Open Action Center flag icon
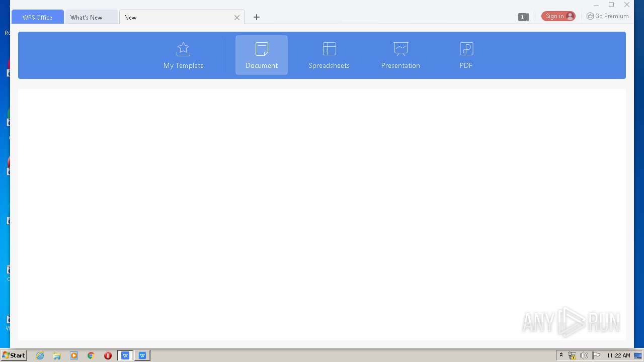This screenshot has width=644, height=362. click(596, 355)
